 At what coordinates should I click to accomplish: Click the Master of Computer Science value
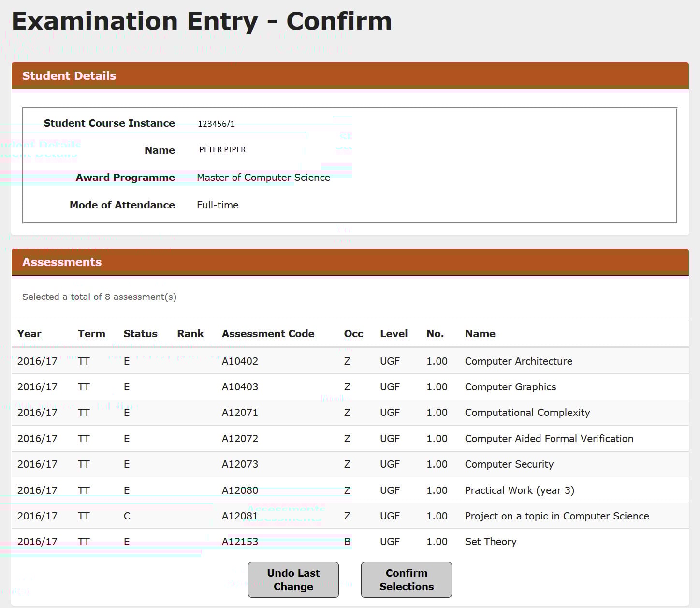click(x=263, y=178)
